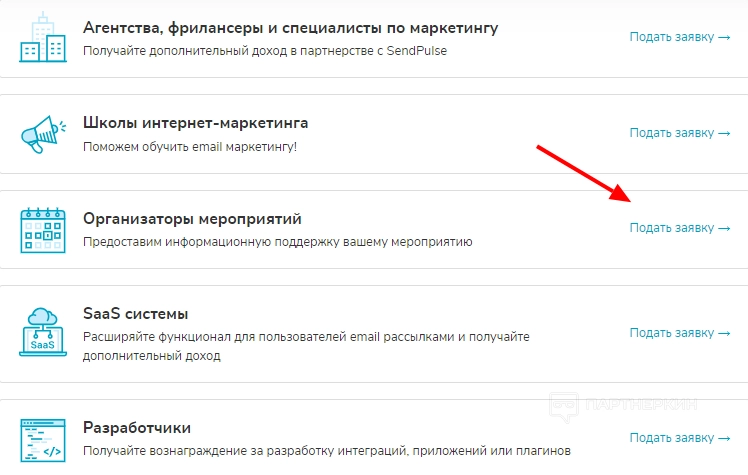Apply via "Подать заявку" for SaaS systems
The height and width of the screenshot is (475, 748).
click(x=679, y=333)
